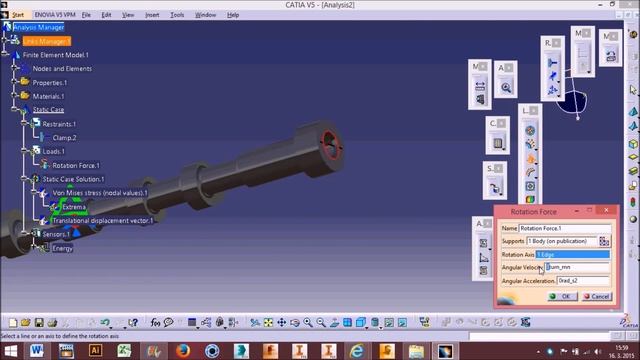Click the Open folder icon
640x360 pixels.
[x=25, y=323]
